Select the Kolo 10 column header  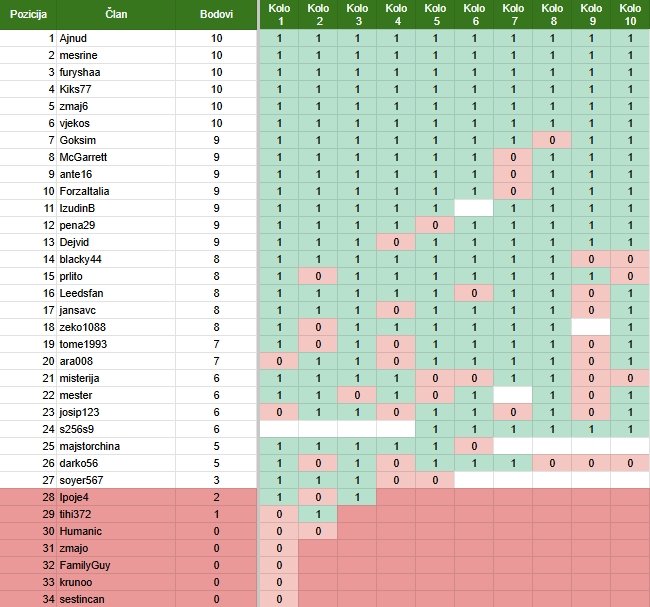click(630, 15)
